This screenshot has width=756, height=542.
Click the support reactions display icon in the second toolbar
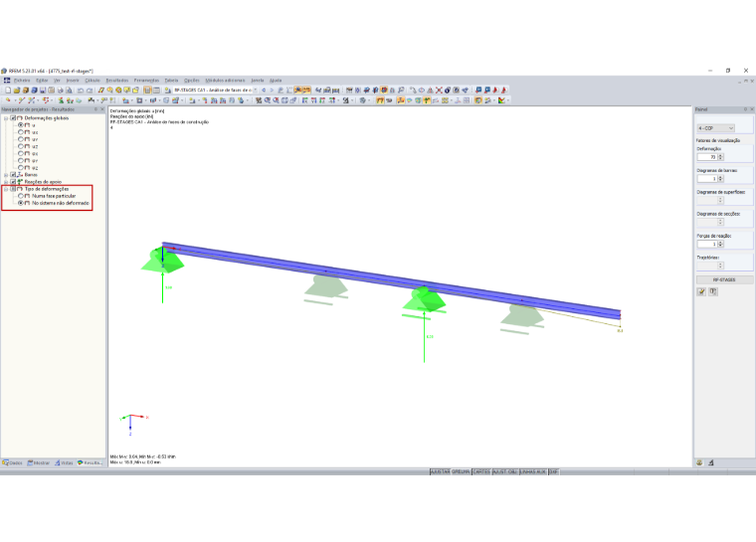click(x=427, y=100)
